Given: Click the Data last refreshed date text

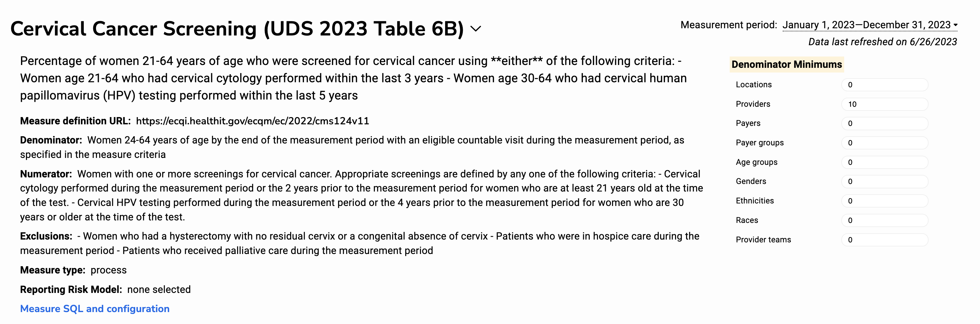Looking at the screenshot, I should tap(882, 42).
